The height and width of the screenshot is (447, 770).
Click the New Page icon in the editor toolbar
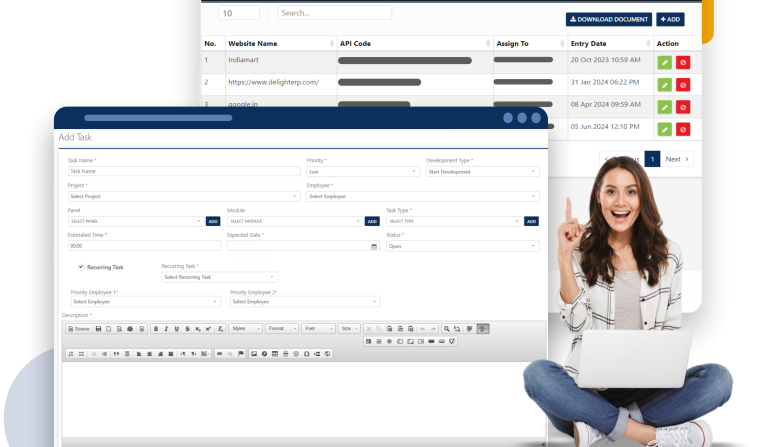109,329
